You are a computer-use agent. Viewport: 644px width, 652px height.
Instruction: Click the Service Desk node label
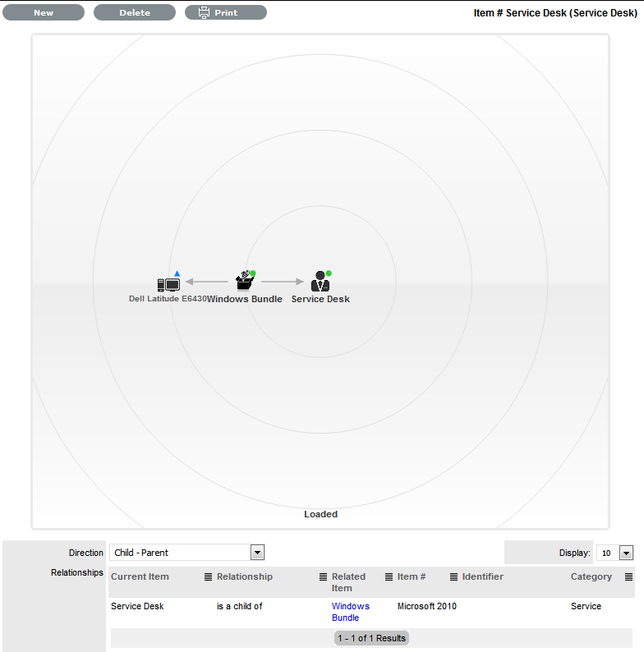pos(320,299)
